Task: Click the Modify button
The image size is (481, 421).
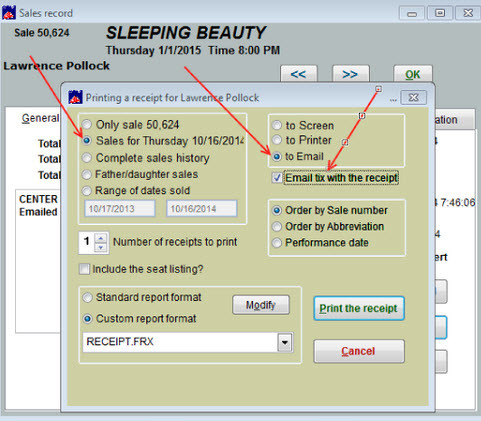Action: pos(261,305)
